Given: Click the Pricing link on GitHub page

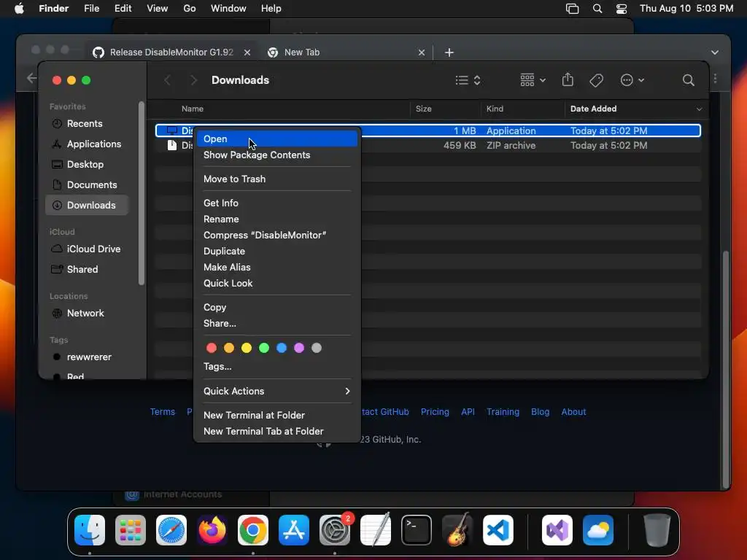Looking at the screenshot, I should coord(435,412).
